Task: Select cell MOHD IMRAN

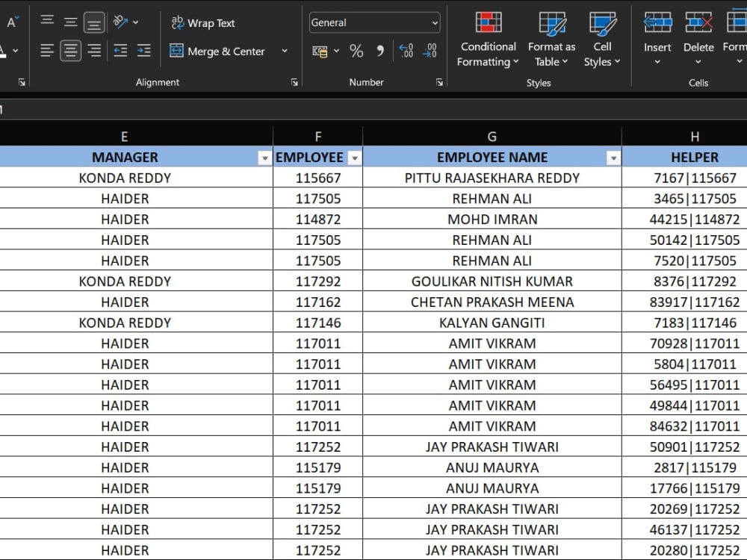Action: point(492,219)
